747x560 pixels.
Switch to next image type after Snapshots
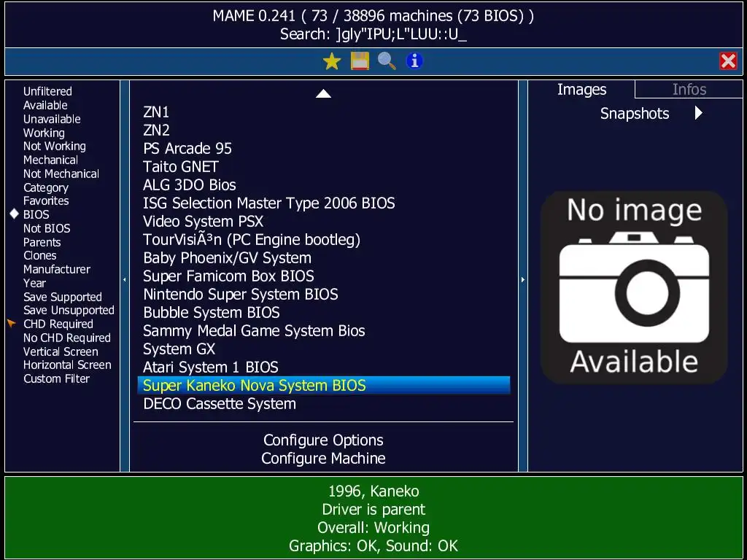click(x=698, y=113)
